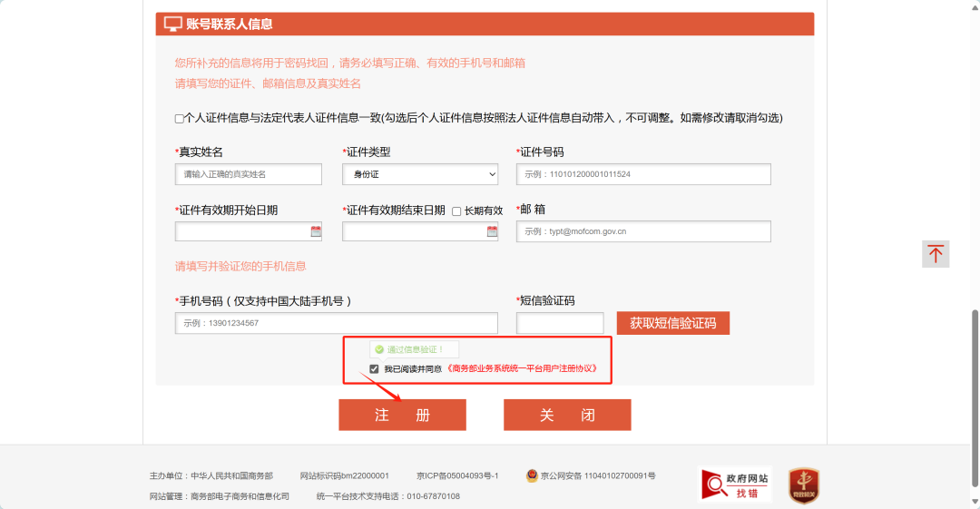This screenshot has height=509, width=980.
Task: Focus the 证件号码 ID number field
Action: [x=643, y=174]
